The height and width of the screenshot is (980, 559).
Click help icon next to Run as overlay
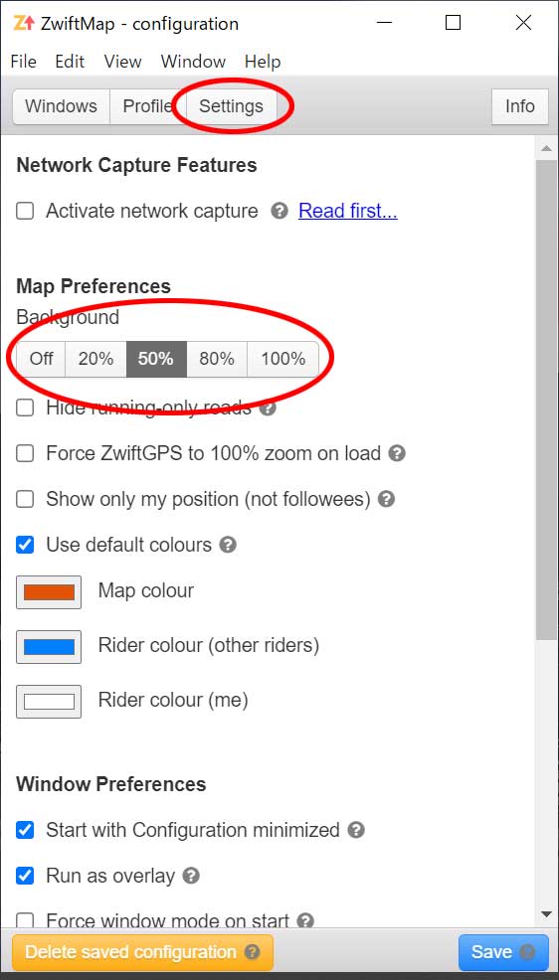click(x=191, y=876)
